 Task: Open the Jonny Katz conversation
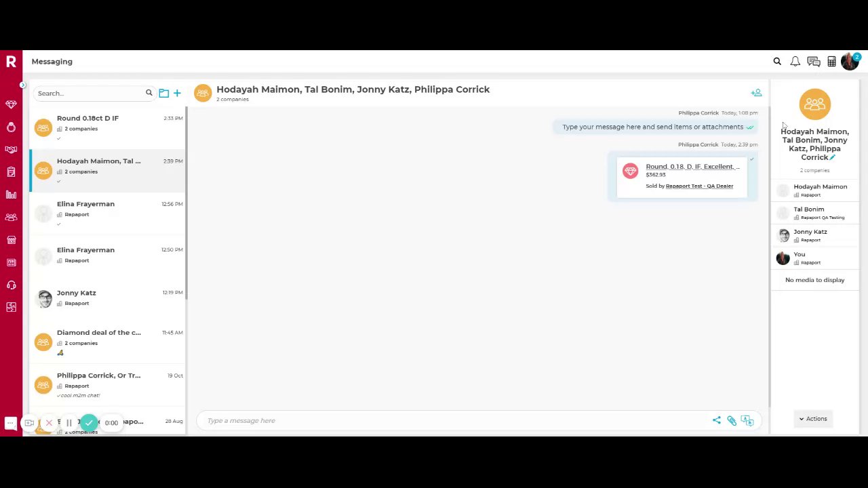point(107,299)
